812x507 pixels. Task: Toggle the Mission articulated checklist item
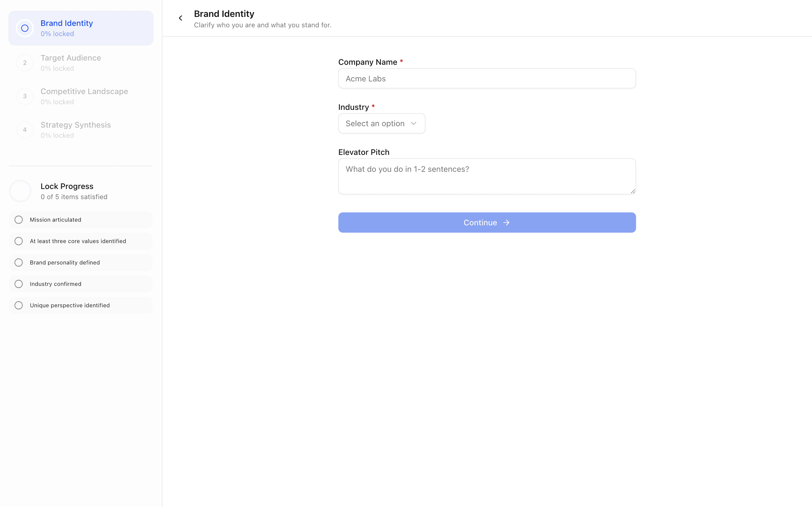click(x=18, y=220)
